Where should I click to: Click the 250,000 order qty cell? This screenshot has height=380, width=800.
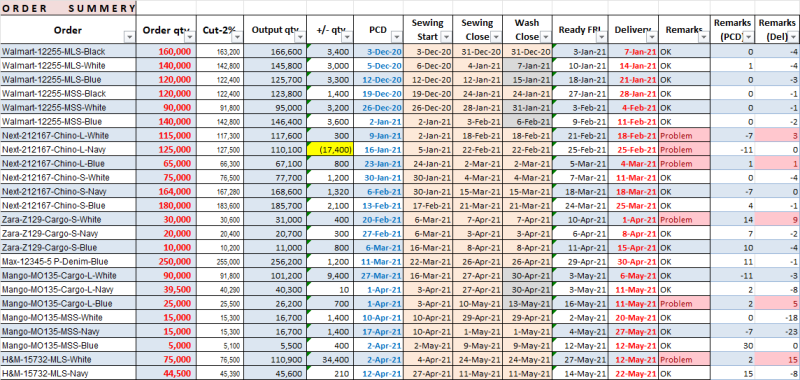coord(166,262)
